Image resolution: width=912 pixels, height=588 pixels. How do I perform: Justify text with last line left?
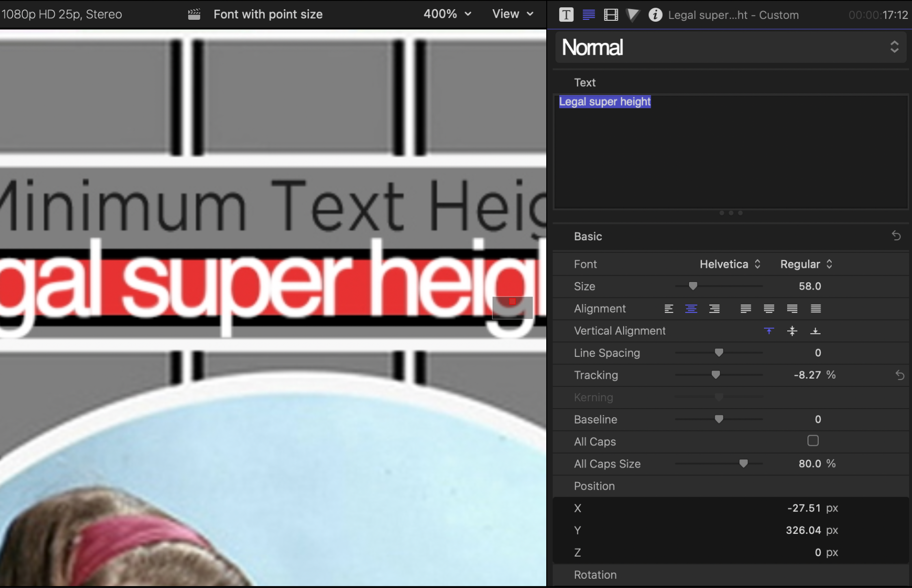tap(746, 309)
